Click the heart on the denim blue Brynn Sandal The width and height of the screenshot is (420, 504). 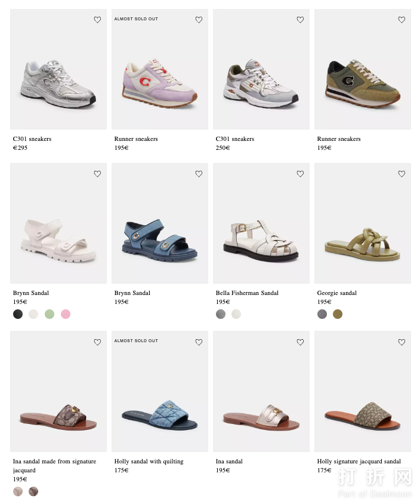click(x=199, y=174)
